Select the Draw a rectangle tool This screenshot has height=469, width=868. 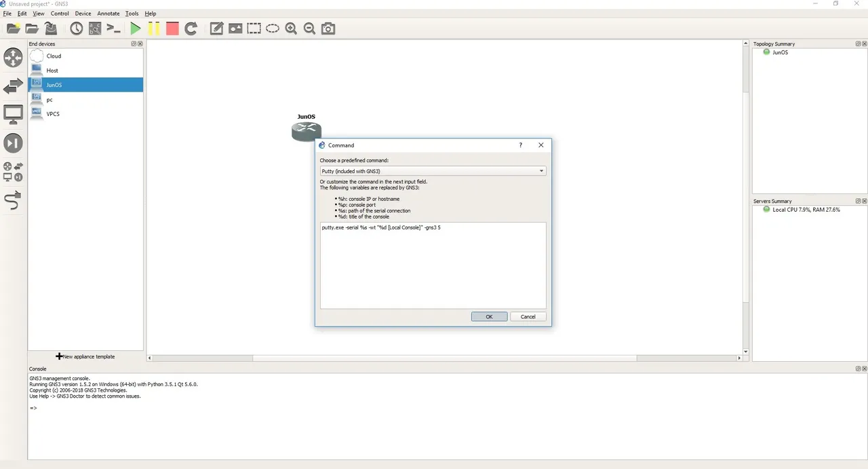click(254, 29)
